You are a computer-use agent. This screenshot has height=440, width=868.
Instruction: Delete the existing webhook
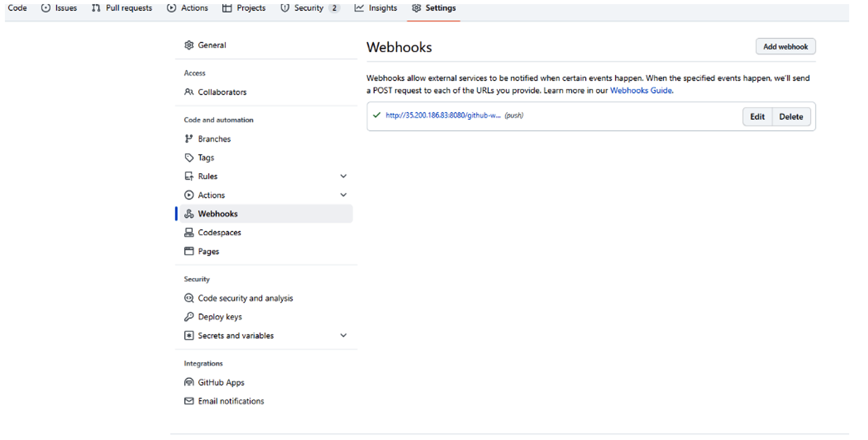tap(791, 117)
